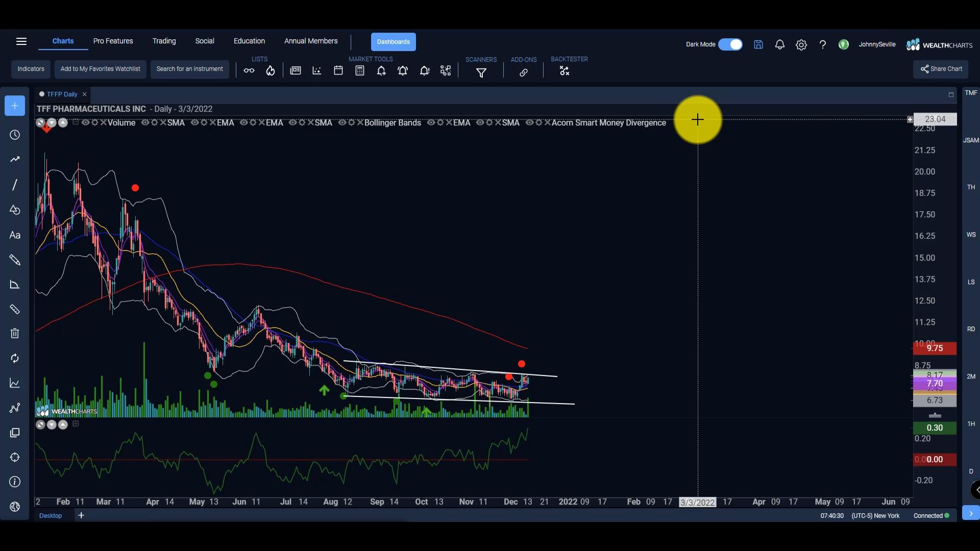Open the Trading menu
Image resolution: width=980 pixels, height=551 pixels.
pos(164,41)
